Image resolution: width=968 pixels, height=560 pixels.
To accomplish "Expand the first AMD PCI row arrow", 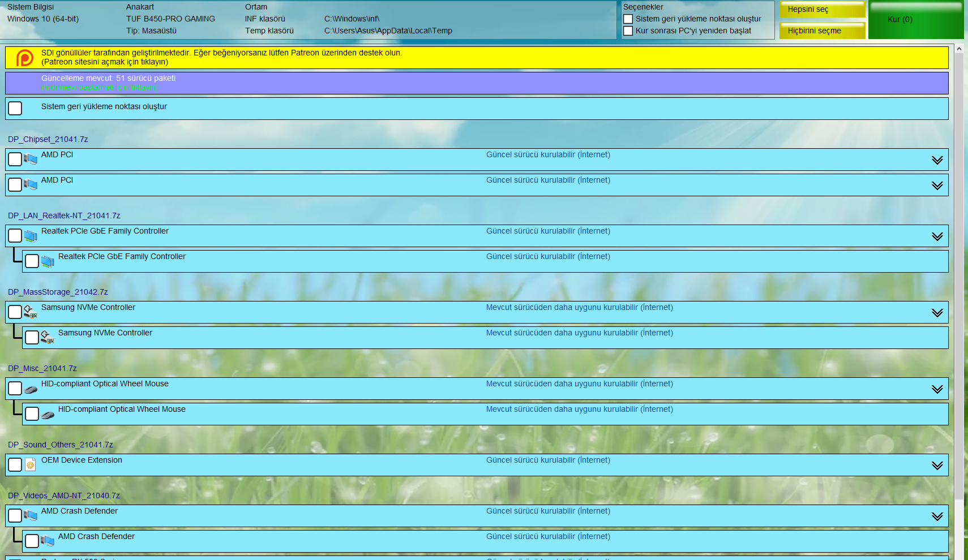I will point(937,160).
